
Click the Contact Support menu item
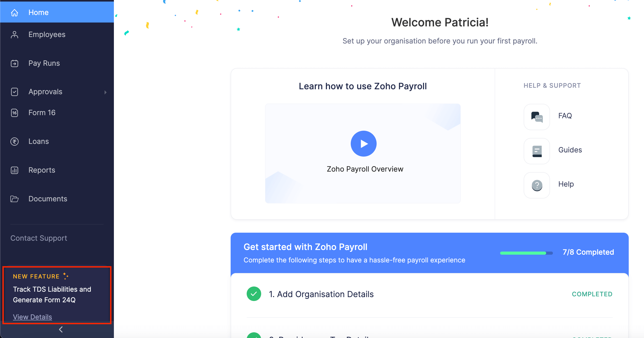pyautogui.click(x=39, y=238)
